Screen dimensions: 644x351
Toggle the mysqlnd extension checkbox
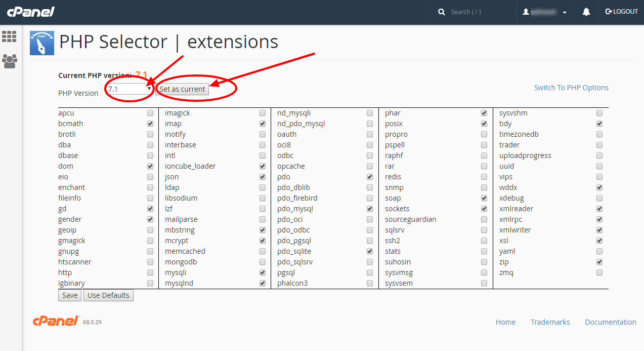pos(263,283)
